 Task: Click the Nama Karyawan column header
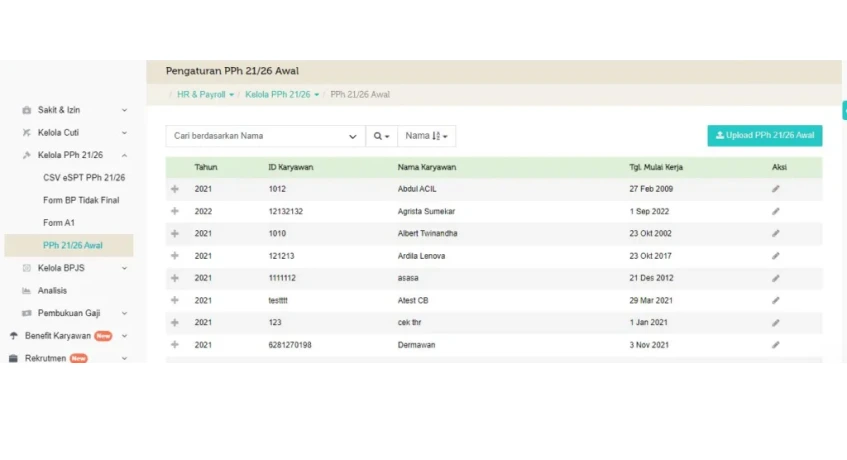pos(427,167)
